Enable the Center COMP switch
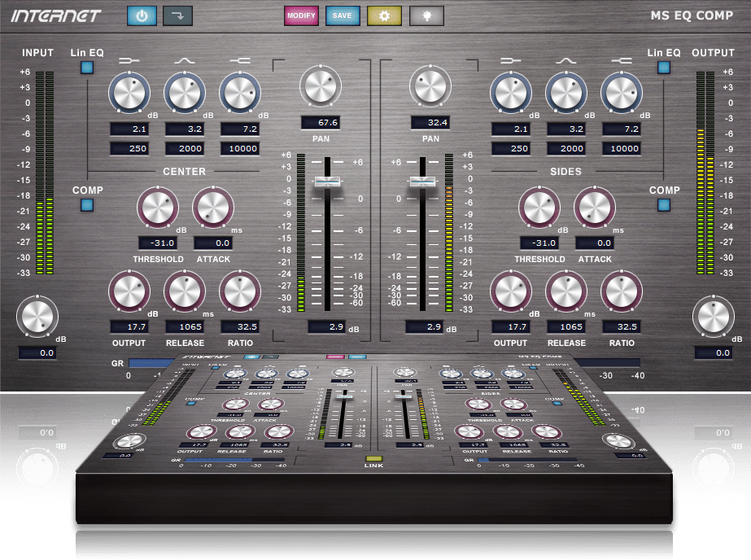 point(87,205)
